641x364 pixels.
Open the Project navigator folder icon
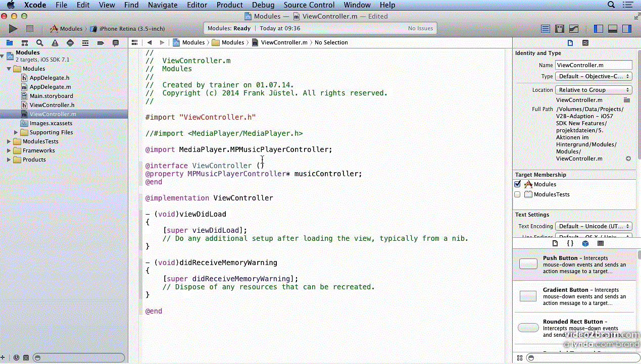pyautogui.click(x=10, y=43)
